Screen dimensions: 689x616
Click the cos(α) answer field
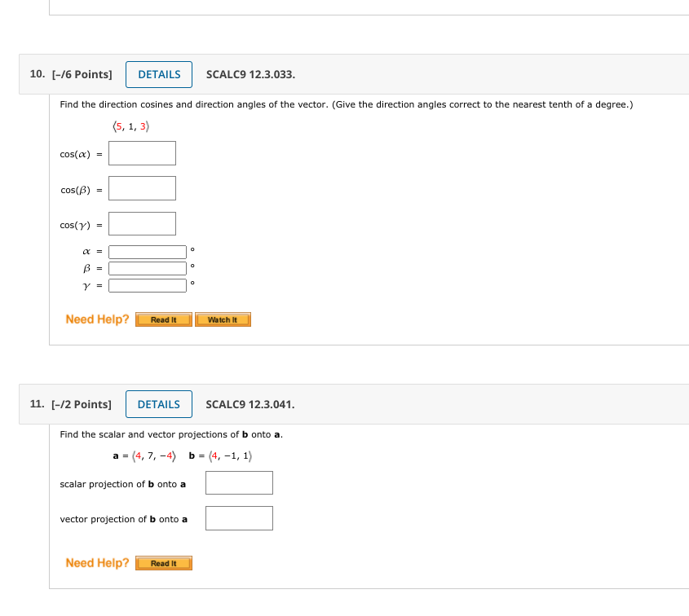tap(142, 152)
